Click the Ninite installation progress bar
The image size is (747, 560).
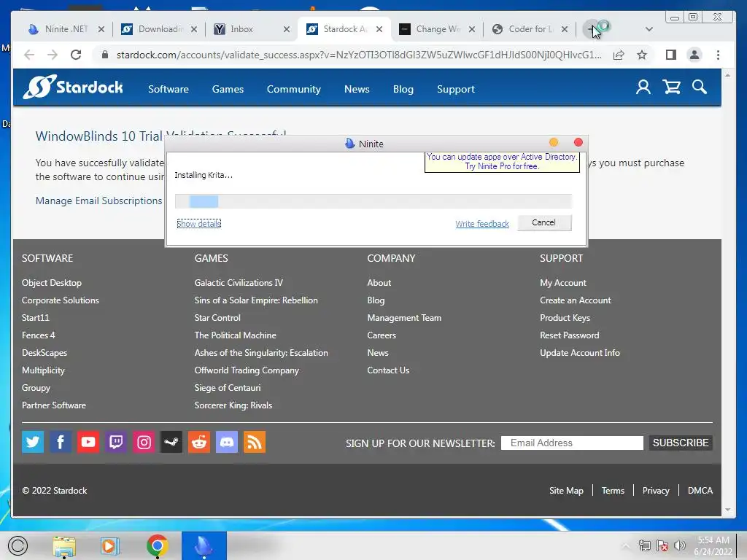373,201
